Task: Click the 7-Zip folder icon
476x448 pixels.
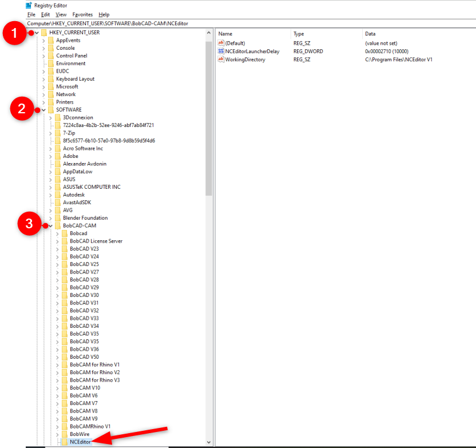Action: (x=58, y=133)
